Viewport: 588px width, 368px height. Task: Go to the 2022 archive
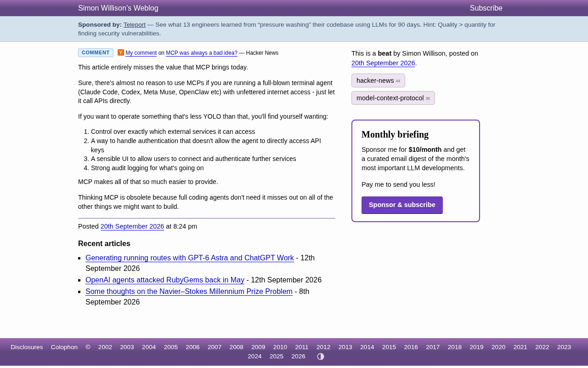coord(542,347)
